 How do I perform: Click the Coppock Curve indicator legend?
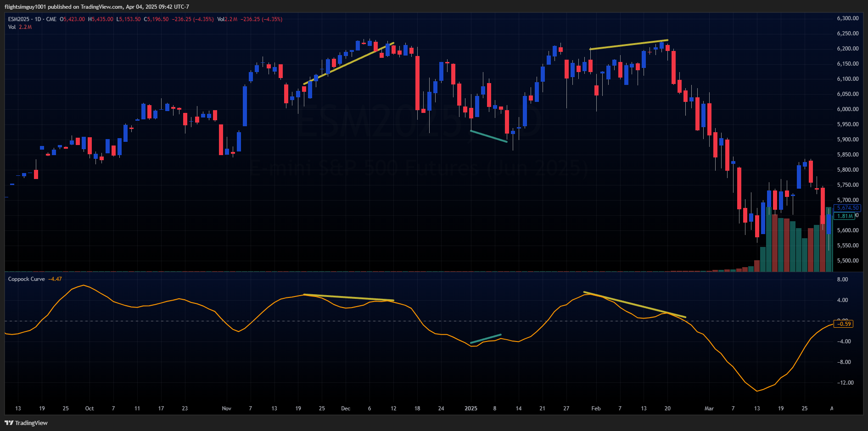27,279
